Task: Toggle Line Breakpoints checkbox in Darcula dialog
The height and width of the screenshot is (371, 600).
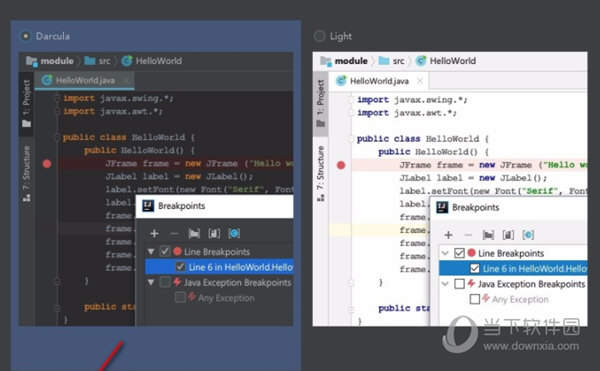Action: click(165, 251)
